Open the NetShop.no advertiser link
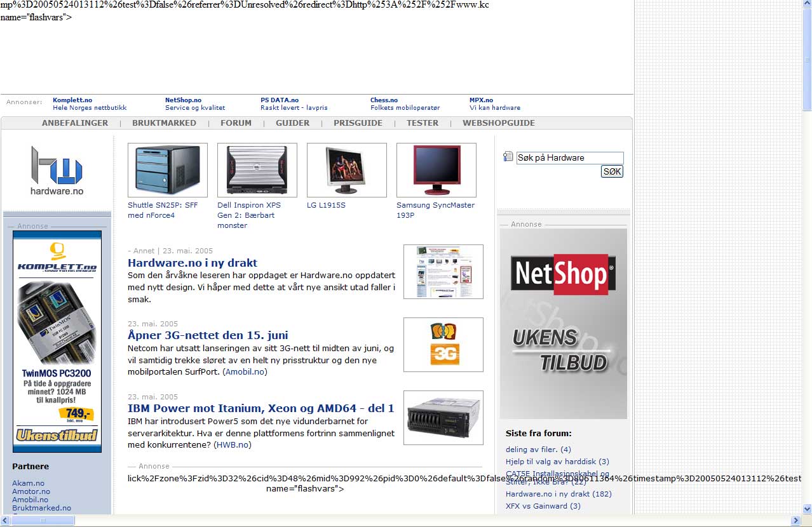This screenshot has height=527, width=812. point(183,100)
